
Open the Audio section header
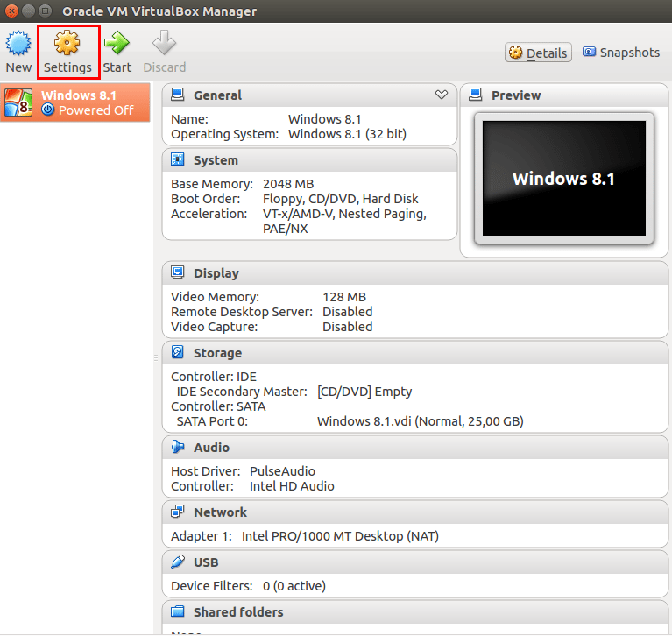415,448
